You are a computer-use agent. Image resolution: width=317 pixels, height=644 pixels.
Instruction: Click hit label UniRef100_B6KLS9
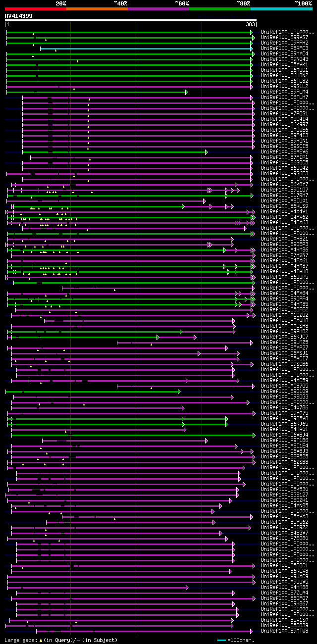tap(284, 206)
